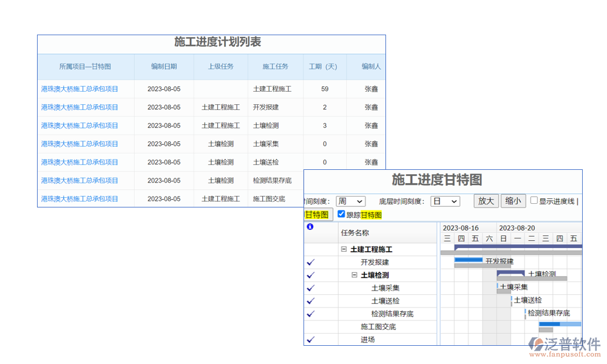Open the 底层时间刻度 dropdown showing 日

click(x=445, y=201)
